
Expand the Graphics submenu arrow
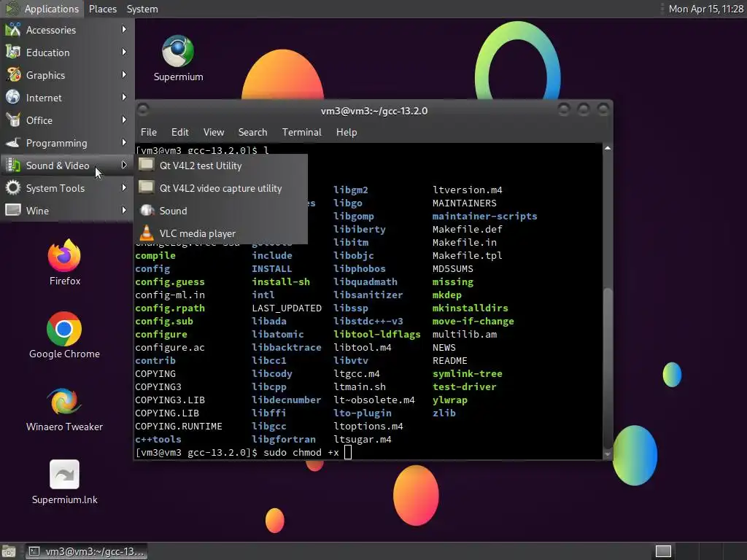(124, 75)
